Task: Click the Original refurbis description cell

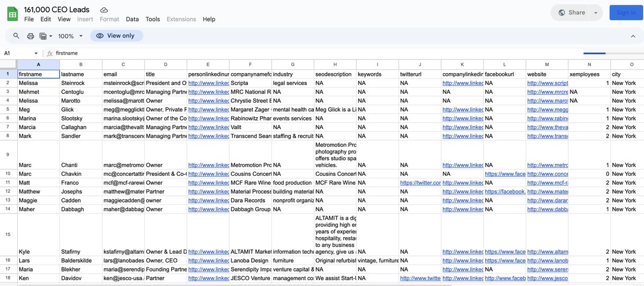Action: [335, 260]
